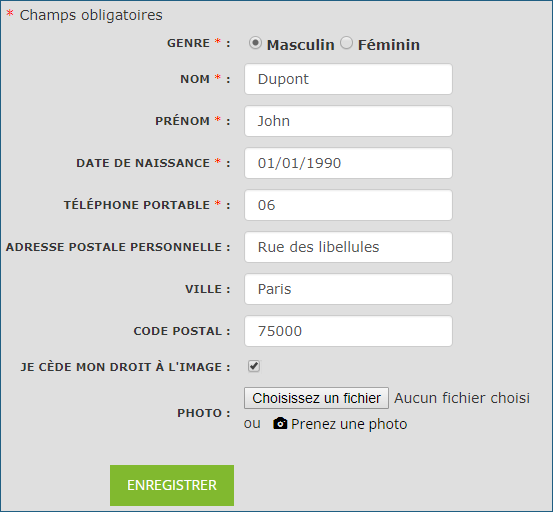The width and height of the screenshot is (553, 512).
Task: Uncheck the droit à l'image checkbox
Action: tap(254, 366)
